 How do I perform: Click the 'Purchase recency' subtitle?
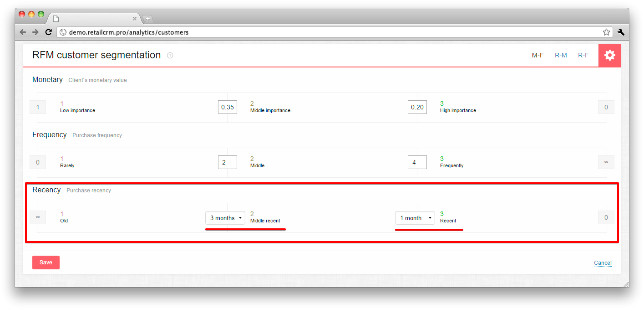(89, 191)
